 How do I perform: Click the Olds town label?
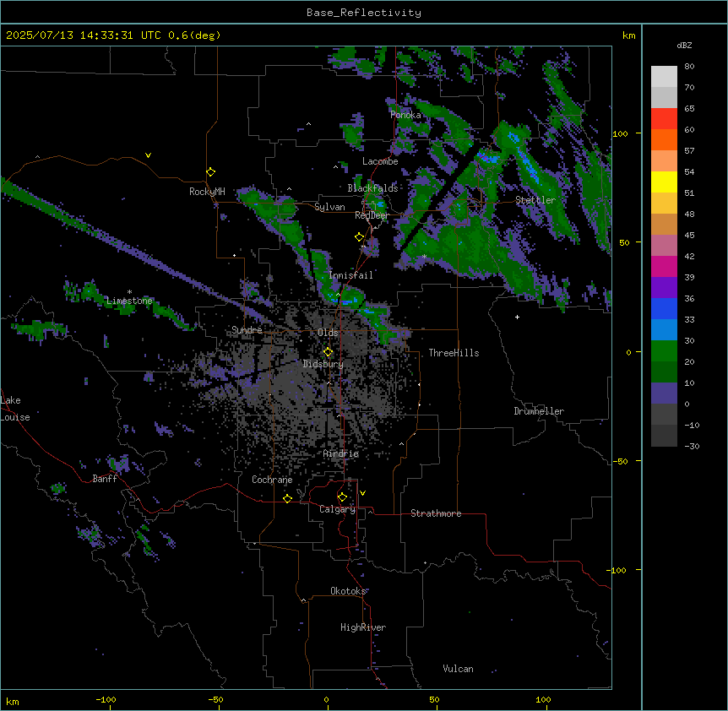[328, 333]
